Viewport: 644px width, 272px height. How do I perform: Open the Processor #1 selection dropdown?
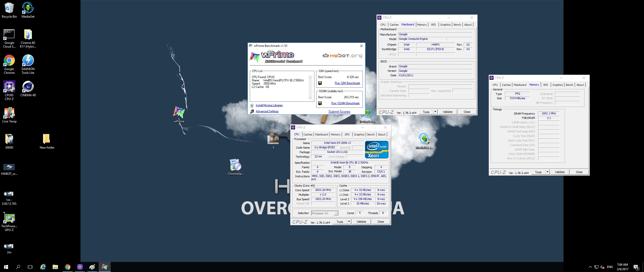tap(325, 213)
